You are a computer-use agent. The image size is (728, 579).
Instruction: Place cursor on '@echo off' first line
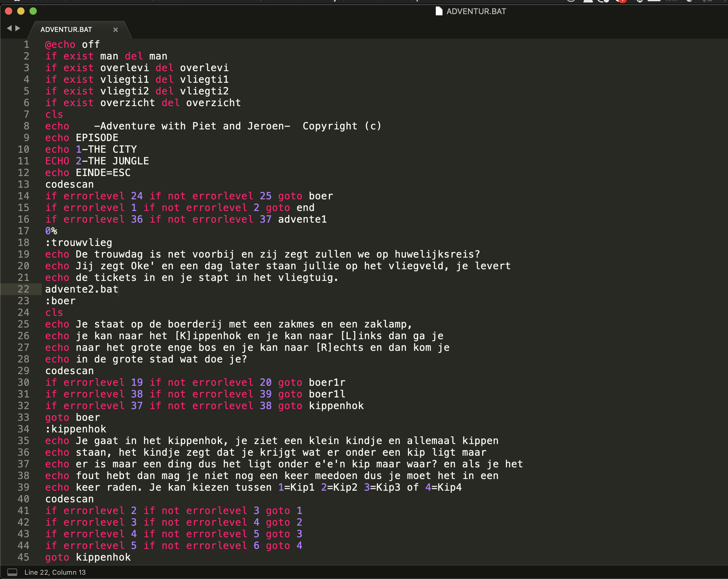(x=73, y=44)
